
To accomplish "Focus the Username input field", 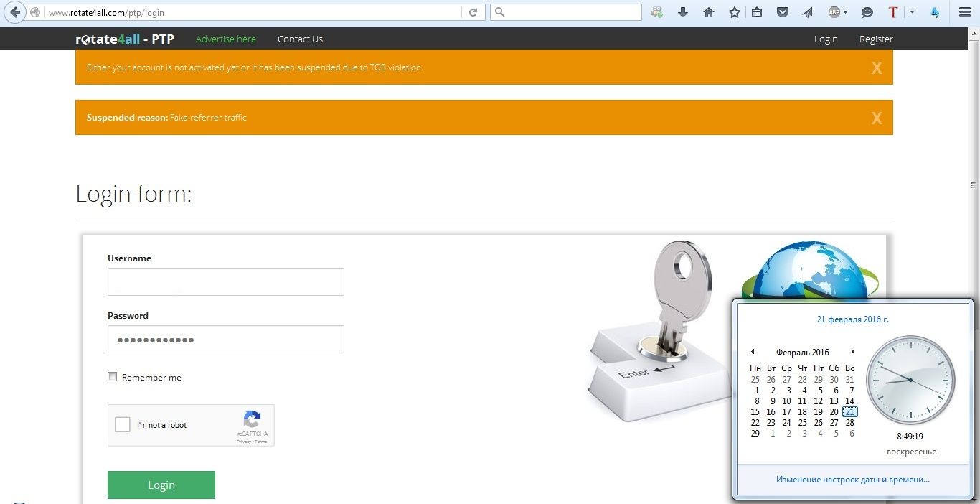I will (x=226, y=281).
